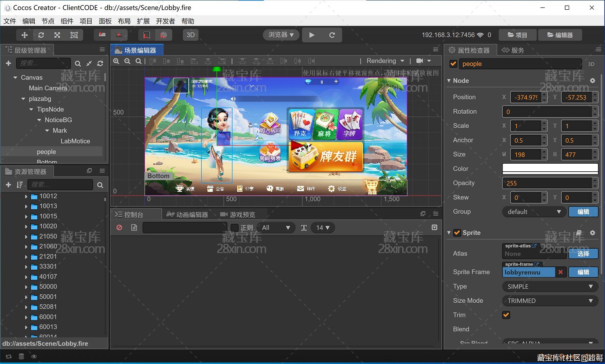Viewport: 605px width, 364px height.
Task: Toggle the 3D mode button
Action: [191, 35]
